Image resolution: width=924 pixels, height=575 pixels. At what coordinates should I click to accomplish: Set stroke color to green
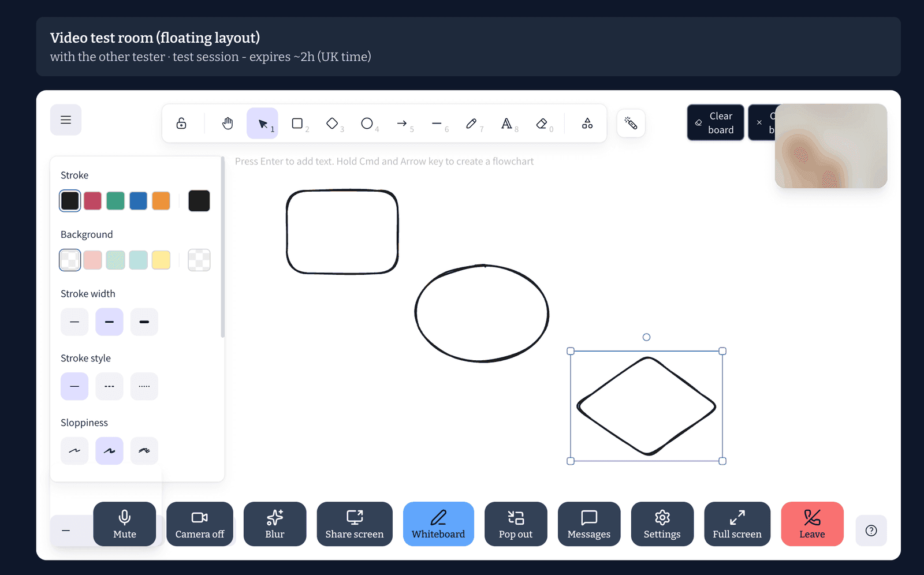pyautogui.click(x=115, y=201)
